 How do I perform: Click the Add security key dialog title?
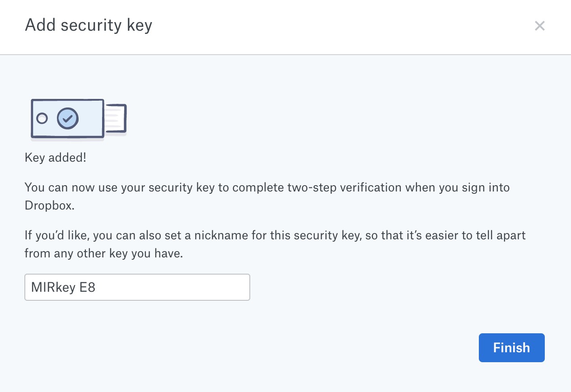[x=89, y=26]
